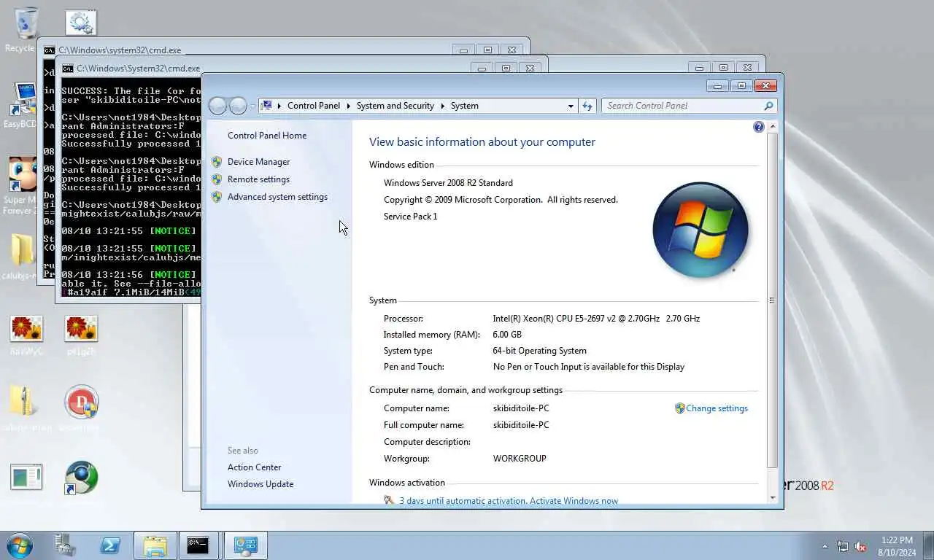Screen dimensions: 934x560
Task: Launch the Chromium shortcut on desktop
Action: click(81, 478)
